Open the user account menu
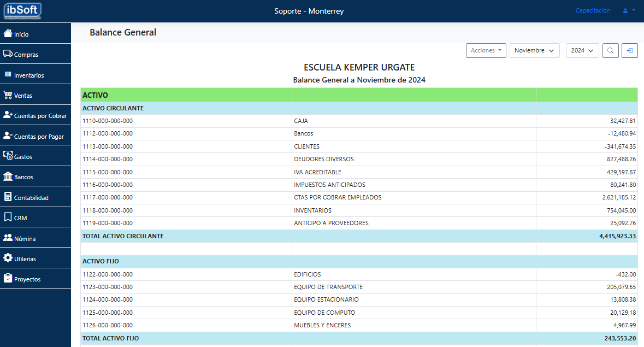 (x=628, y=10)
